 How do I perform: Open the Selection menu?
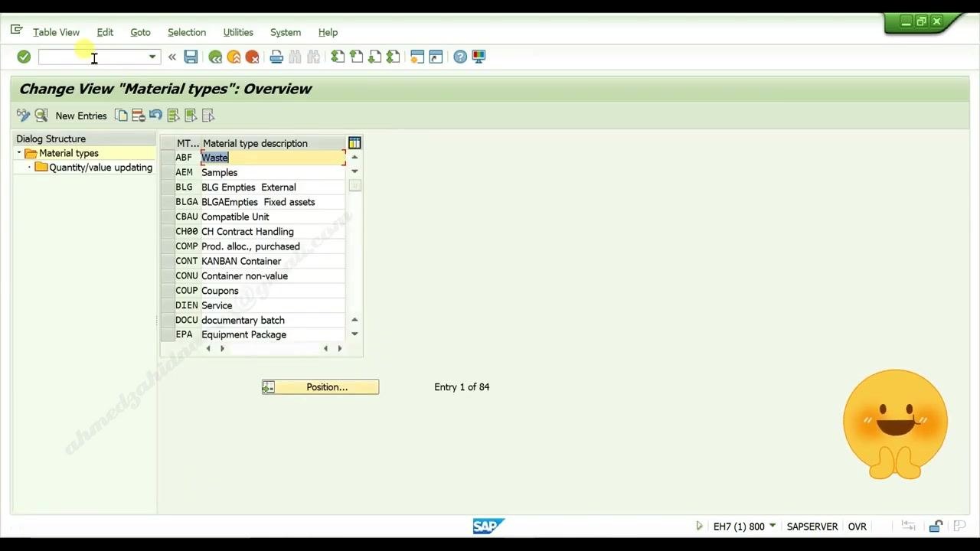coord(187,32)
